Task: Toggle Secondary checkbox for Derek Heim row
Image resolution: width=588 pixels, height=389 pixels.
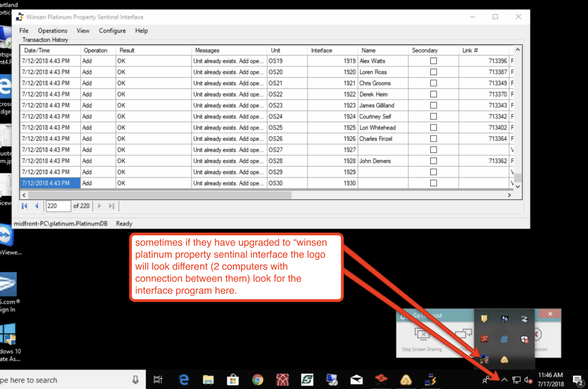Action: click(433, 94)
